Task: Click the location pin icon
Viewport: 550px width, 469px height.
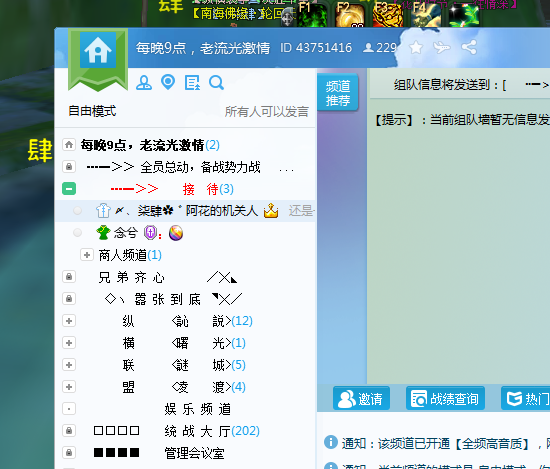Action: coord(168,82)
